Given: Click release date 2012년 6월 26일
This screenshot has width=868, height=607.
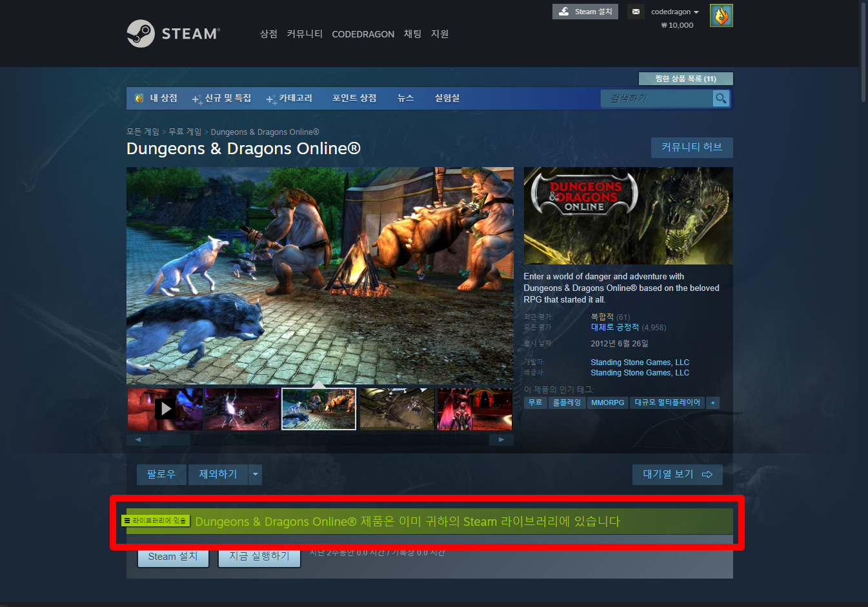Looking at the screenshot, I should [x=620, y=344].
